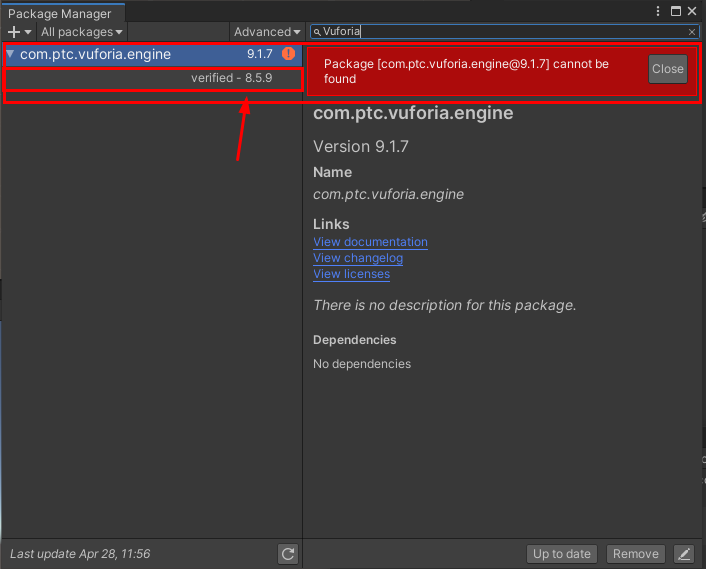Viewport: 706px width, 569px height.
Task: Collapse the com.ptc.vuforia.engine version list
Action: coord(10,54)
